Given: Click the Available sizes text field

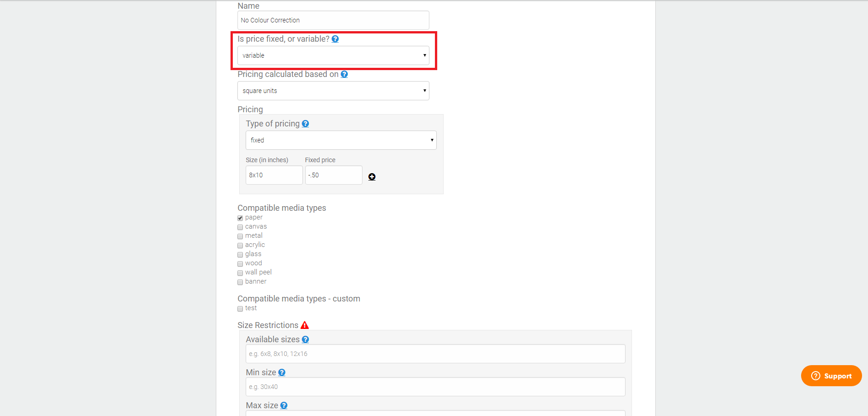Looking at the screenshot, I should click(x=435, y=354).
